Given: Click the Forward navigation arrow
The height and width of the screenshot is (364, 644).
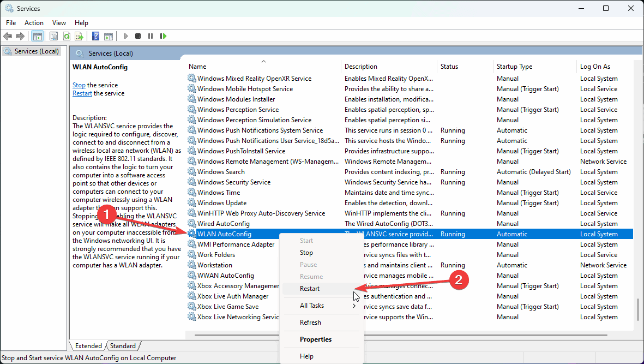Looking at the screenshot, I should point(21,36).
